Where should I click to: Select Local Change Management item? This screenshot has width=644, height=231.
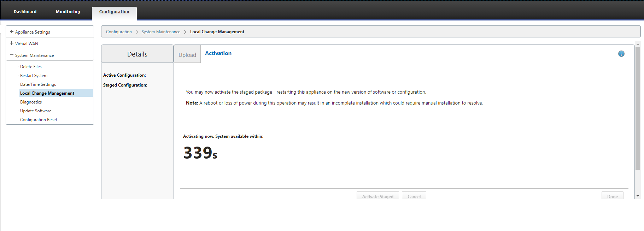(x=47, y=93)
